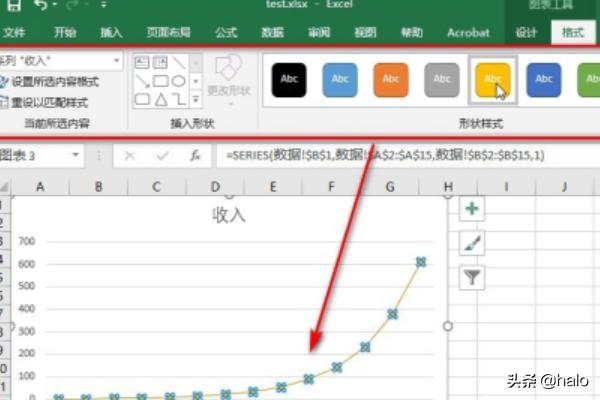
Task: Expand the chart element selector showing 系列 "收入"
Action: pyautogui.click(x=117, y=61)
